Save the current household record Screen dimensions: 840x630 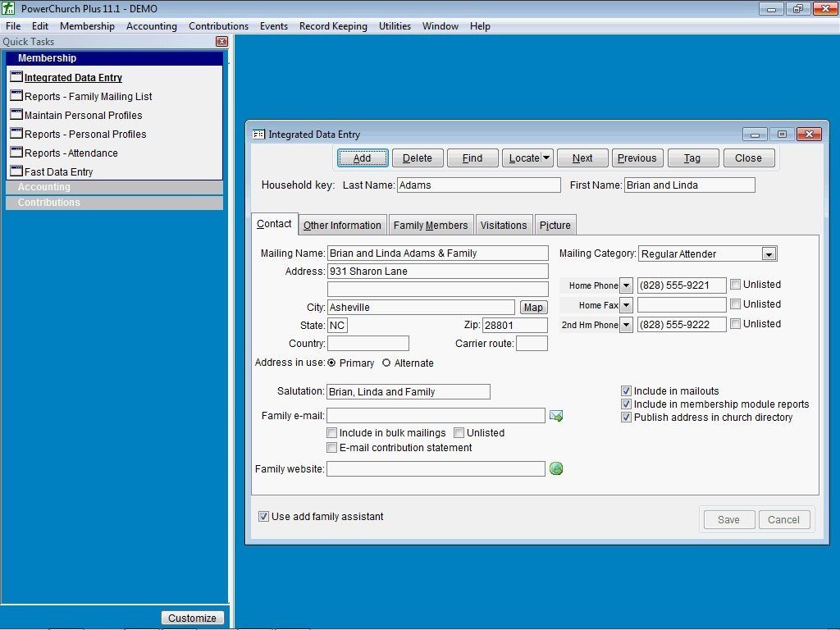pyautogui.click(x=728, y=519)
